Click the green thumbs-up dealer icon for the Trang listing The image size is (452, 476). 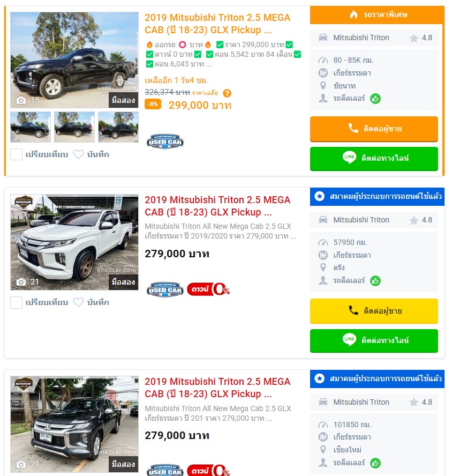click(x=375, y=281)
